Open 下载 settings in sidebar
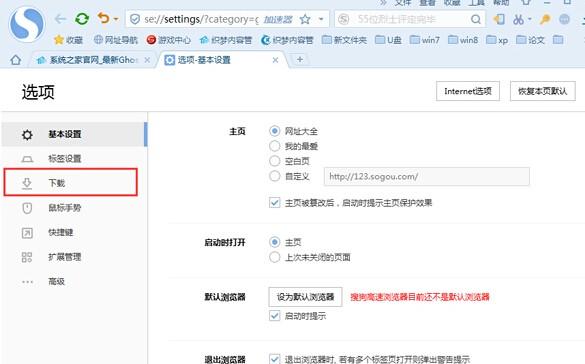 pyautogui.click(x=71, y=182)
